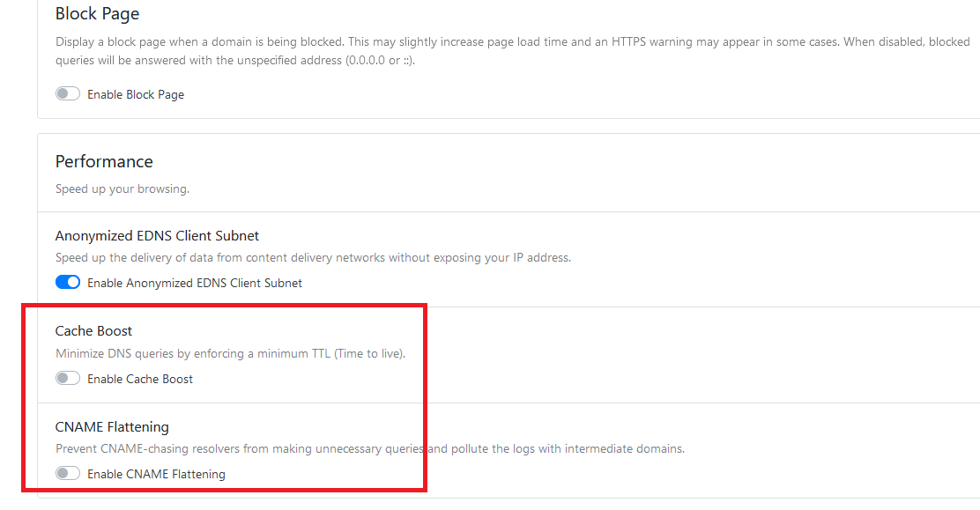
Task: Click the 'Enable Block Page' label text
Action: point(136,94)
